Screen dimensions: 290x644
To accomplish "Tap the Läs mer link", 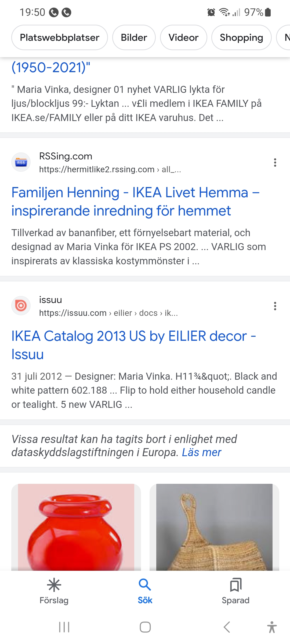I will click(201, 452).
